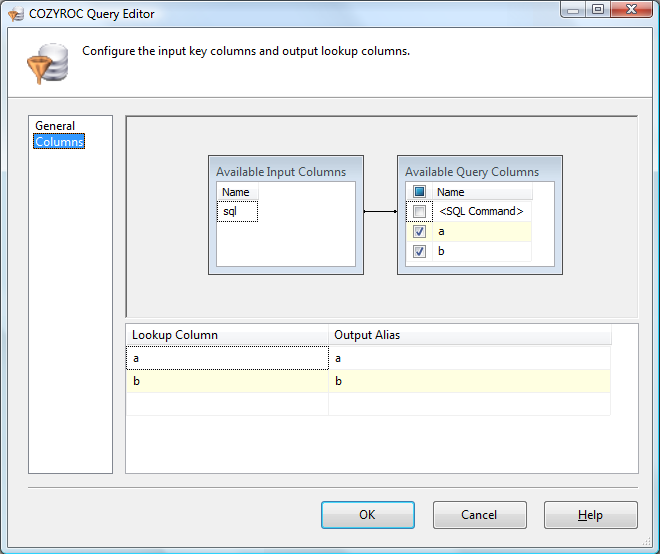Minimize the Query Editor window
The height and width of the screenshot is (554, 660).
(x=573, y=10)
